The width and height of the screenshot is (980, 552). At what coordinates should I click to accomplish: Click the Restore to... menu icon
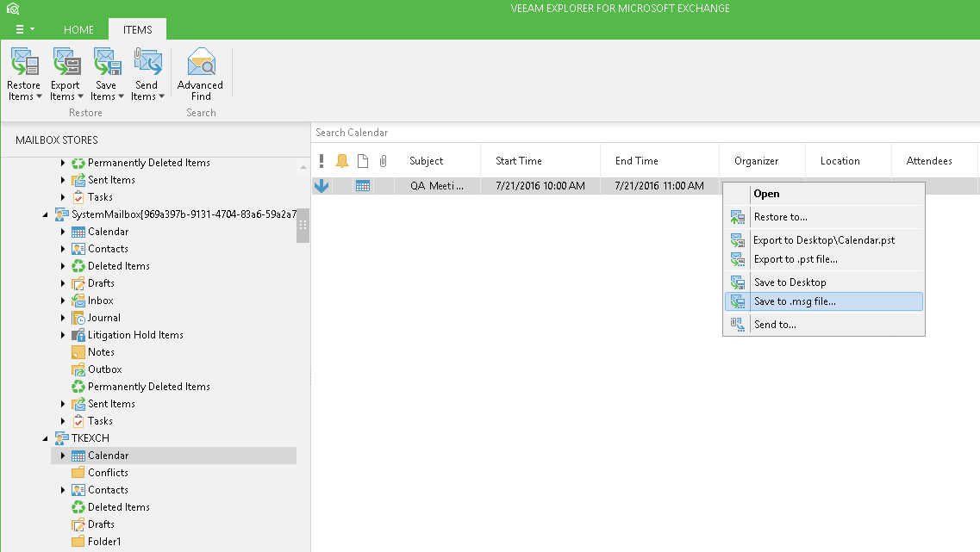(738, 217)
